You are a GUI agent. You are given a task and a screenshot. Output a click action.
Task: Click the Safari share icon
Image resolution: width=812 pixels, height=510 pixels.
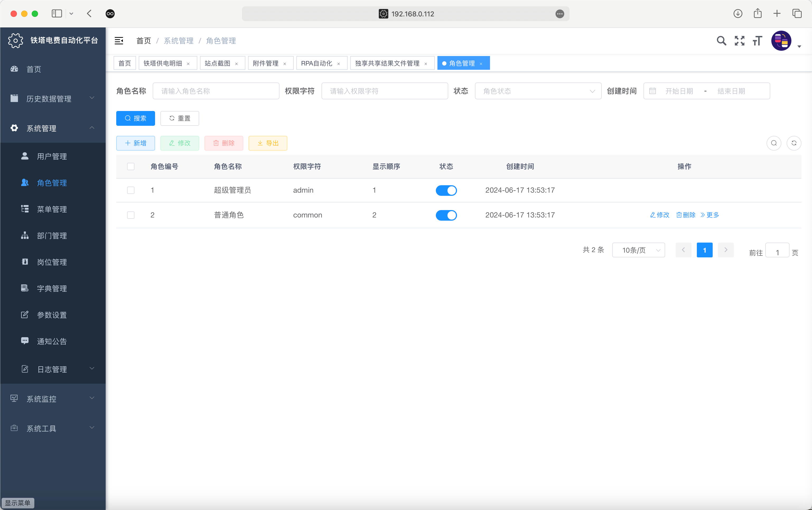click(x=757, y=13)
